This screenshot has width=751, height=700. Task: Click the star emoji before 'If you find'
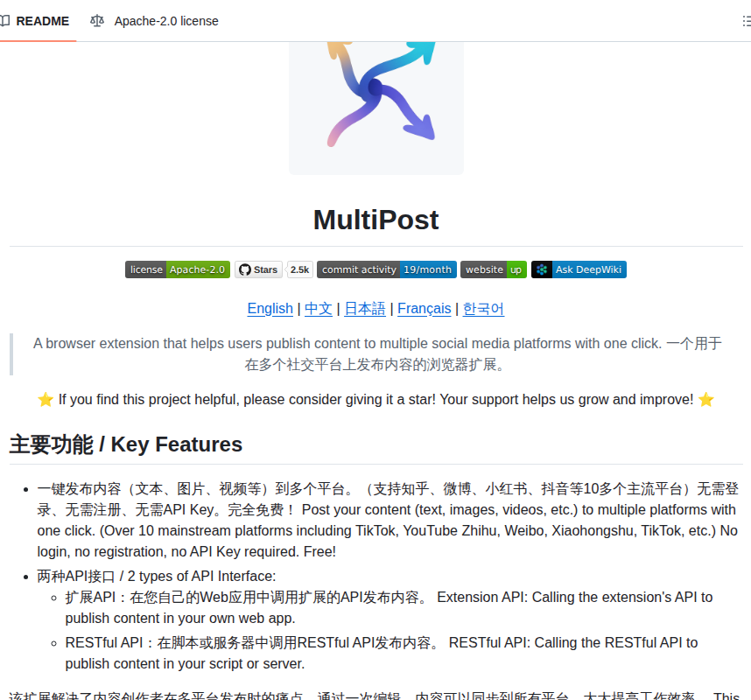pyautogui.click(x=46, y=399)
